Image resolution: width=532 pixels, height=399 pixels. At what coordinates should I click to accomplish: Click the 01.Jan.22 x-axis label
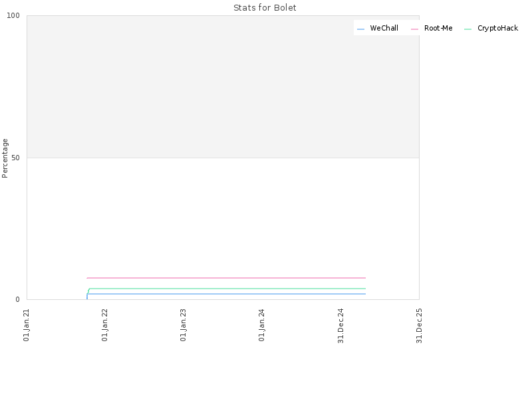(104, 325)
